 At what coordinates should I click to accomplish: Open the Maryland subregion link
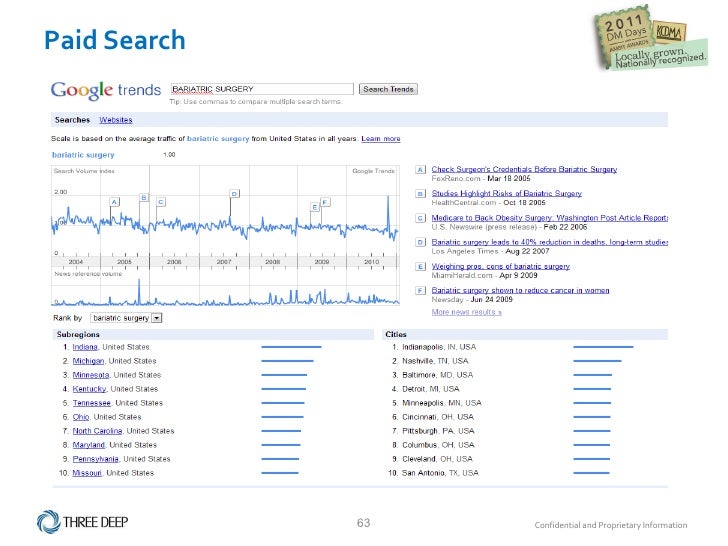click(89, 445)
